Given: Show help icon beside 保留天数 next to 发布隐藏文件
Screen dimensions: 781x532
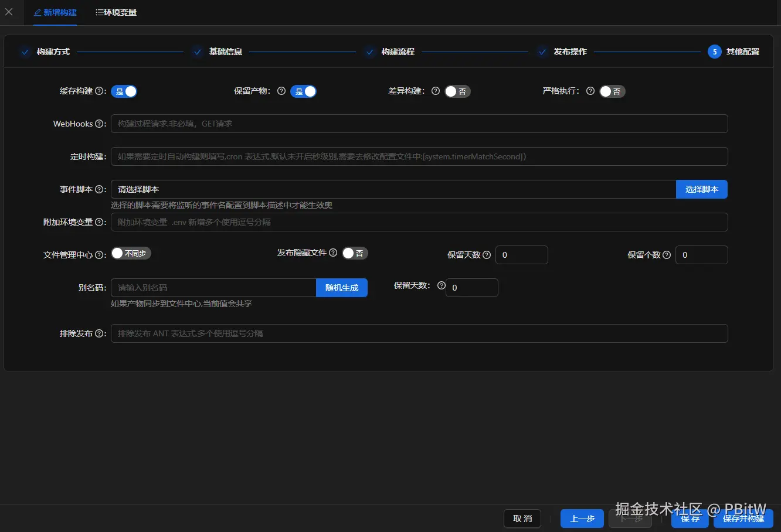Looking at the screenshot, I should point(487,255).
